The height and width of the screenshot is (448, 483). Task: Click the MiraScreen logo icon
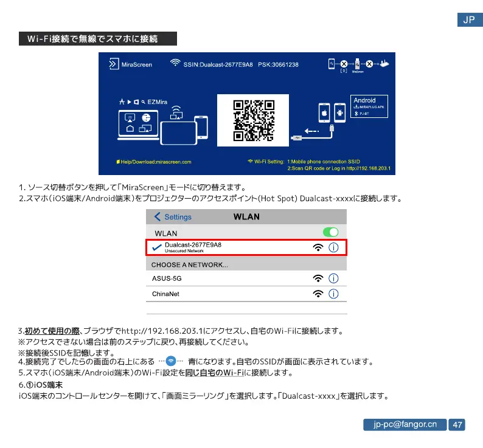point(114,64)
